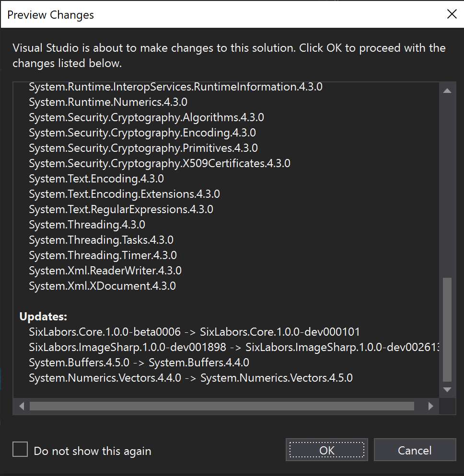The height and width of the screenshot is (476, 464).
Task: Enable the Do not show this again checkbox
Action: [x=20, y=449]
